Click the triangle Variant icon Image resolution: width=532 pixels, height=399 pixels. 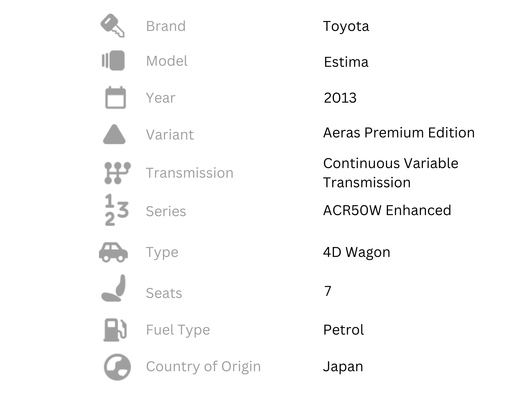point(114,134)
